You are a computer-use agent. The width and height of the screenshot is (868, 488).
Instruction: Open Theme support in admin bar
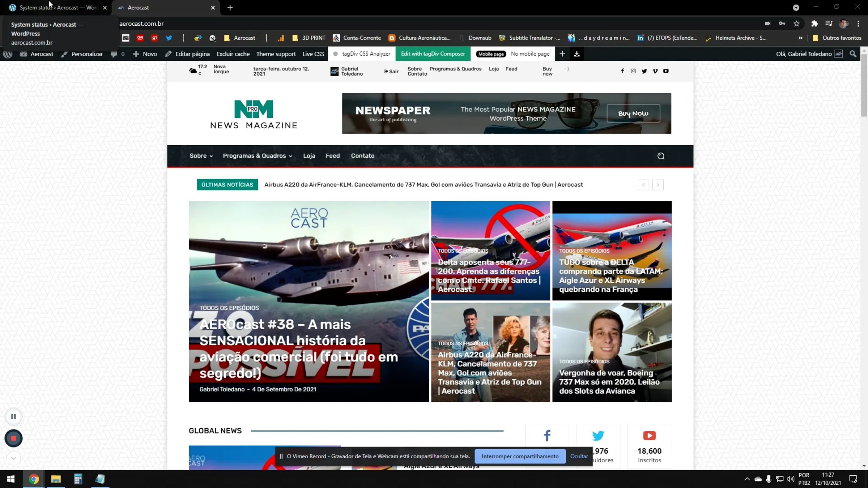point(276,54)
